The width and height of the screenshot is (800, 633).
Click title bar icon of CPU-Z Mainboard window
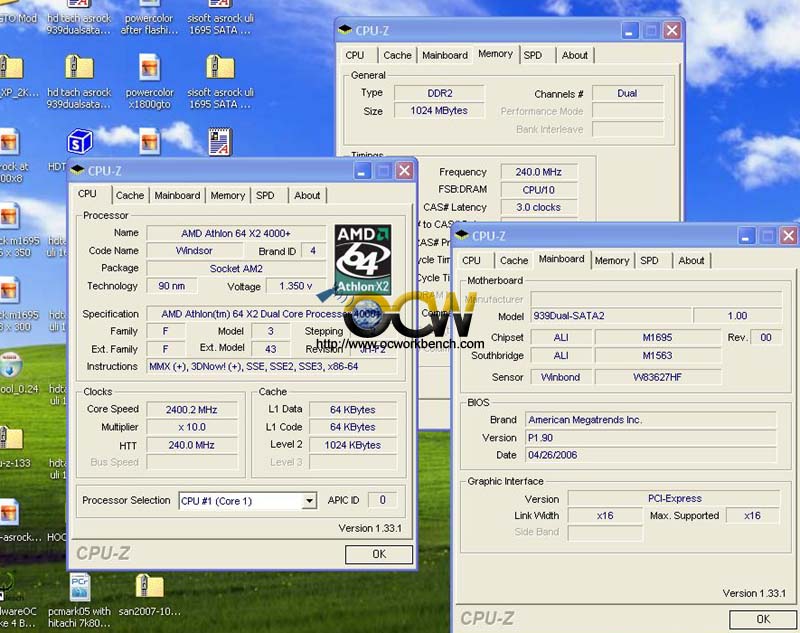click(x=462, y=235)
